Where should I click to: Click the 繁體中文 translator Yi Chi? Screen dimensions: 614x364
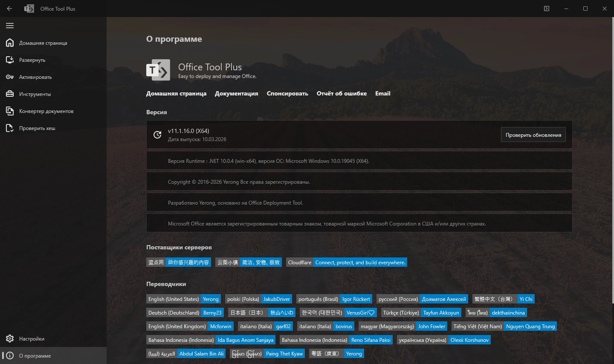(526, 299)
